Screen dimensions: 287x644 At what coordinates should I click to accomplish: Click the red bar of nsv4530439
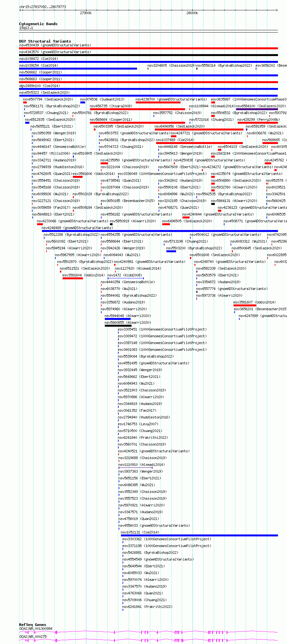point(148,48)
